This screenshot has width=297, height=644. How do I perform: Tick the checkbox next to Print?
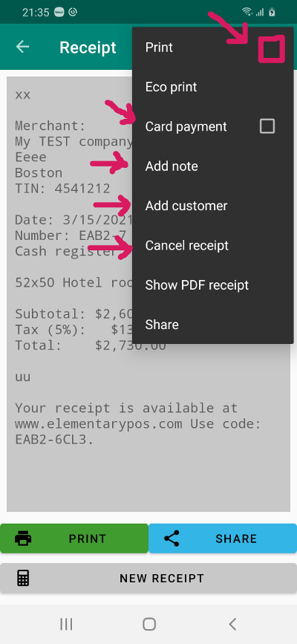pyautogui.click(x=271, y=49)
